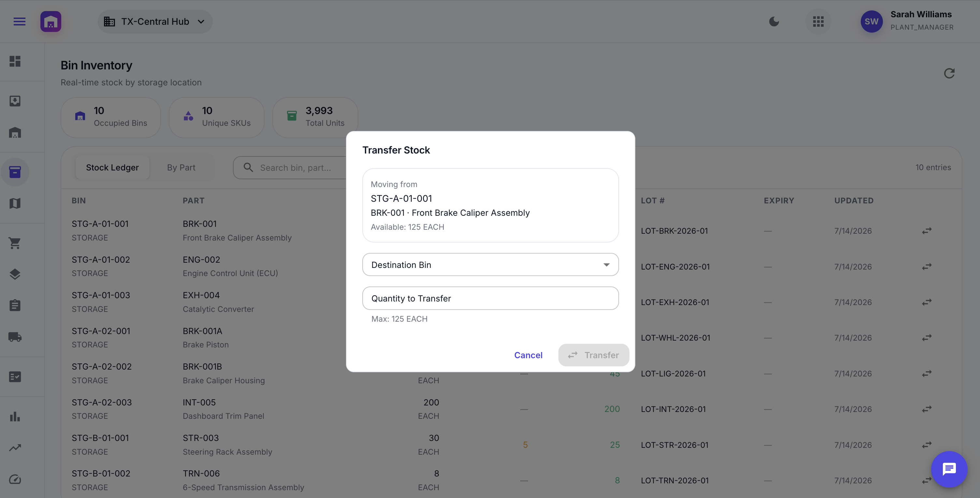Viewport: 980px width, 498px height.
Task: Select the STR-003 Steering Rack Assembly part
Action: [227, 445]
